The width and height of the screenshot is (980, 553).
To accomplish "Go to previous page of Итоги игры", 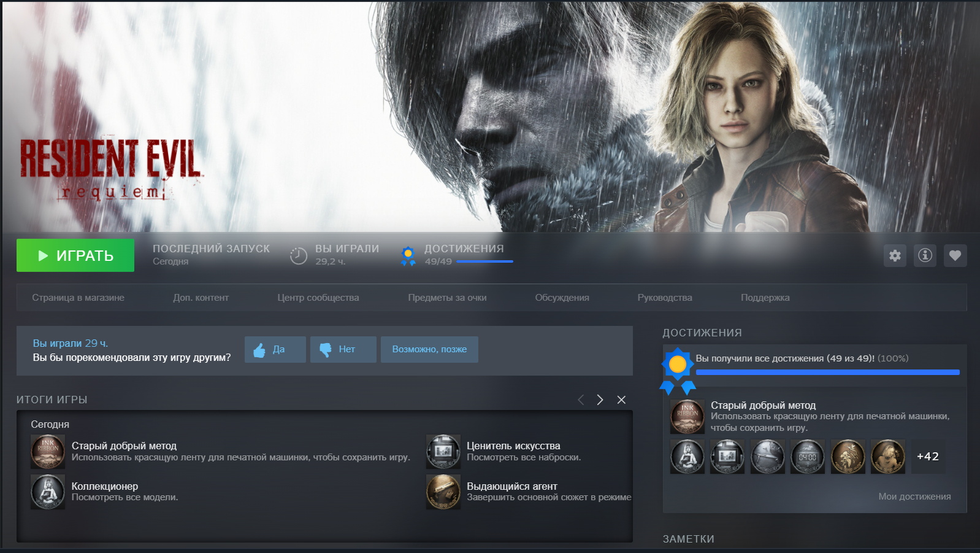I will [x=581, y=400].
